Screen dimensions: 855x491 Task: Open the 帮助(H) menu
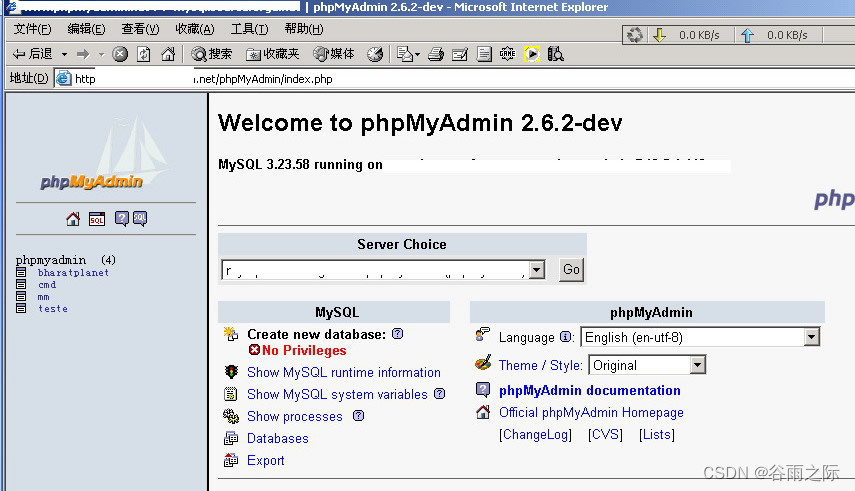pyautogui.click(x=304, y=29)
